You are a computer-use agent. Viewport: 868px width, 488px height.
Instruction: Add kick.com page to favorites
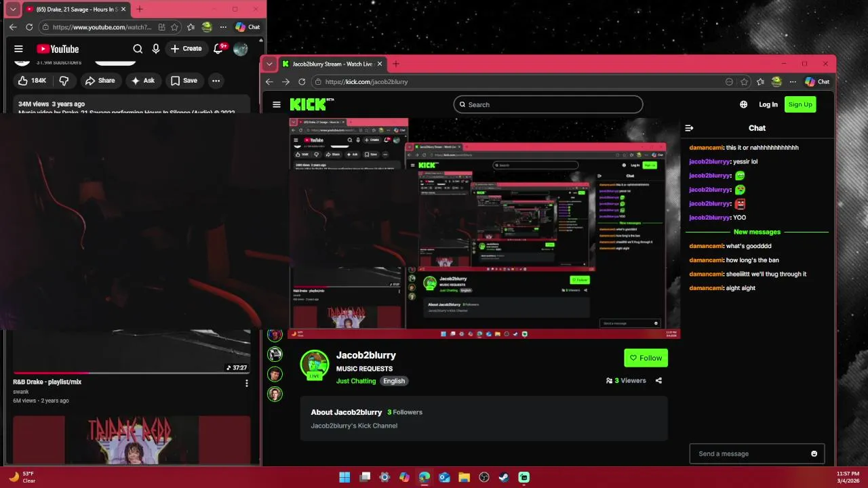745,81
